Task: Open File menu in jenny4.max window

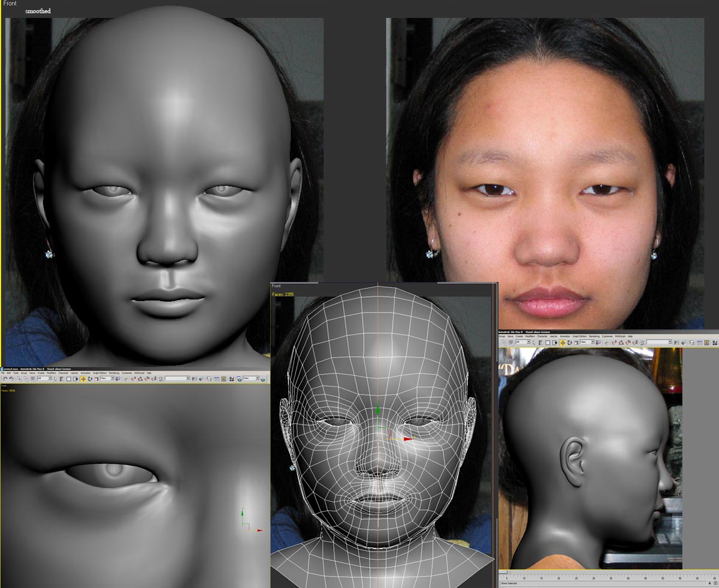Action: (x=3, y=372)
